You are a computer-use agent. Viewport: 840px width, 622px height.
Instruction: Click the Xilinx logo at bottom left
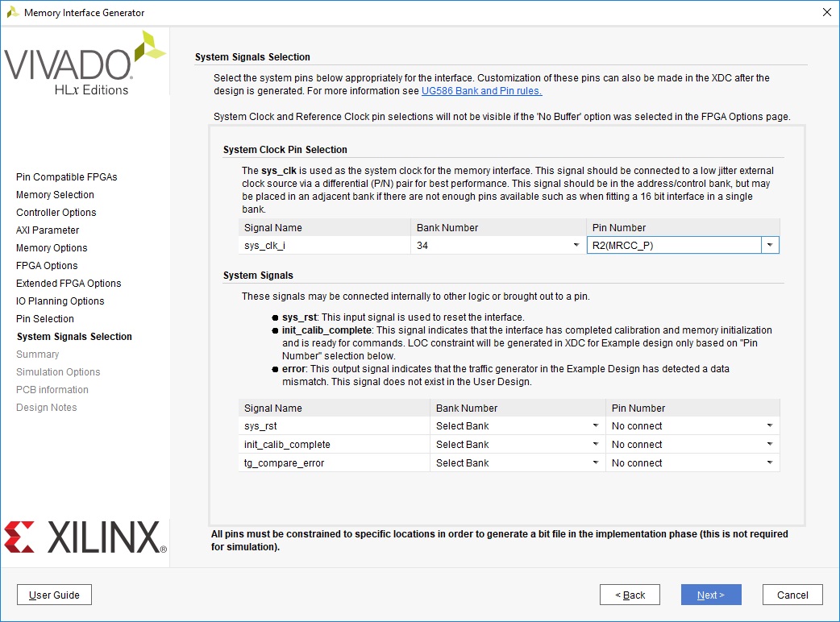click(85, 537)
